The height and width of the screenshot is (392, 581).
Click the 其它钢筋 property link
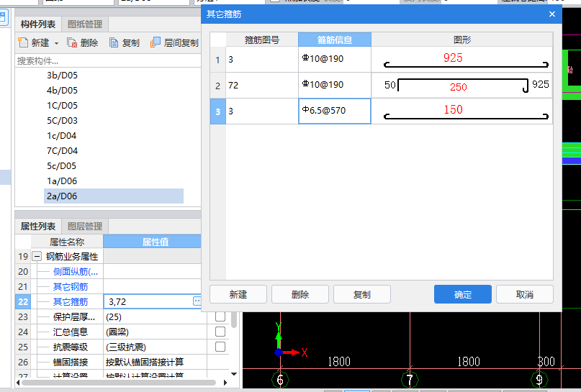71,287
